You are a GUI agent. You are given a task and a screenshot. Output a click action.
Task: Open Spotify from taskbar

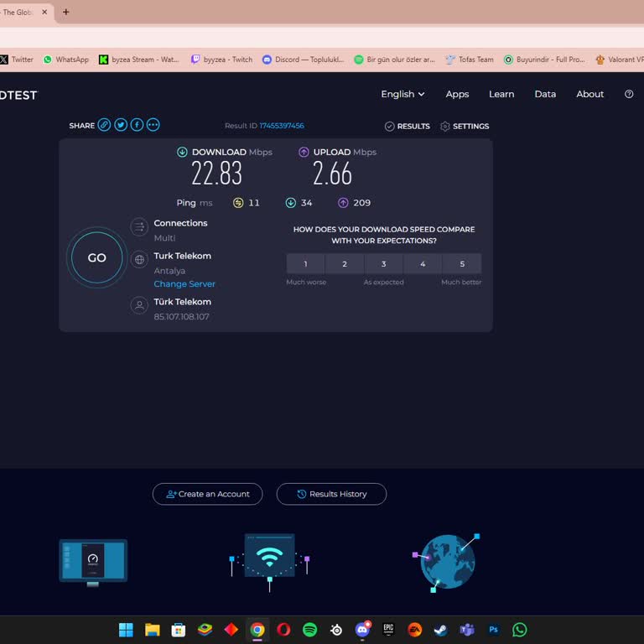(x=309, y=629)
